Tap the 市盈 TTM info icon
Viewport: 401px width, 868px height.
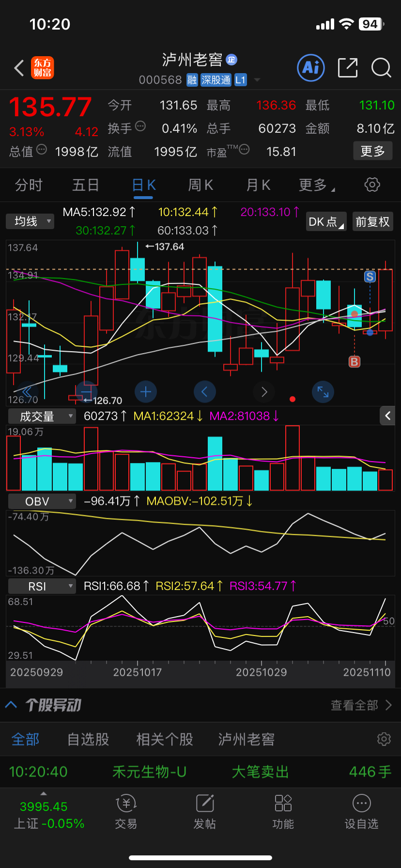pyautogui.click(x=244, y=150)
